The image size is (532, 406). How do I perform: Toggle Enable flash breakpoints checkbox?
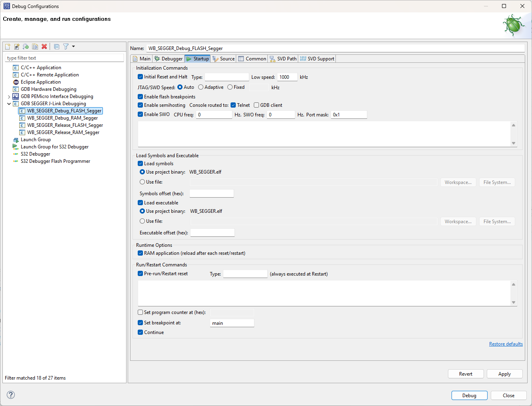[x=140, y=97]
